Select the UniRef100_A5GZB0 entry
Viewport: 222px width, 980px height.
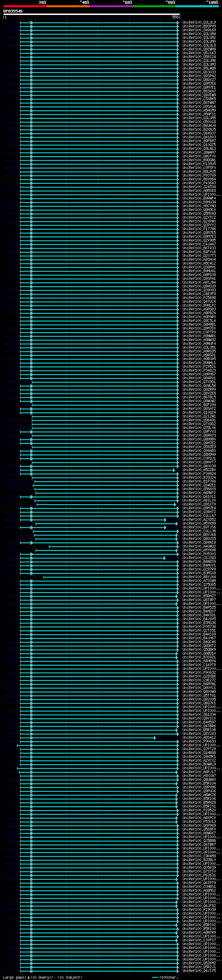click(199, 470)
